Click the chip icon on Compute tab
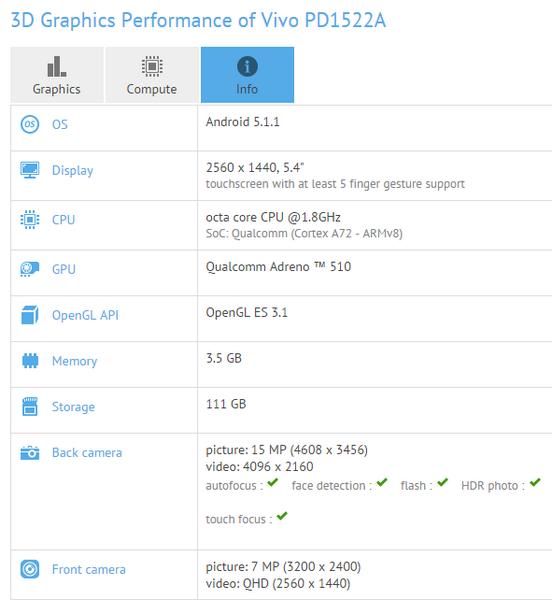The width and height of the screenshot is (552, 600). 152,67
